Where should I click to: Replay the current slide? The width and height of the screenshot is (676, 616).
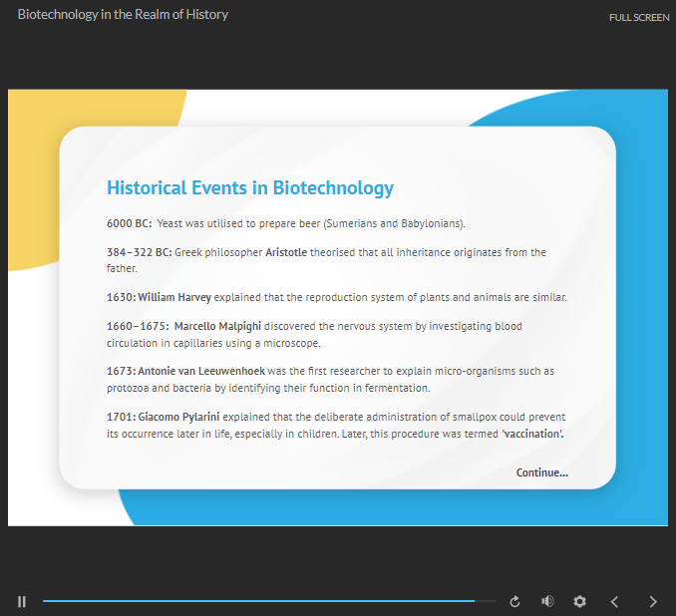514,601
